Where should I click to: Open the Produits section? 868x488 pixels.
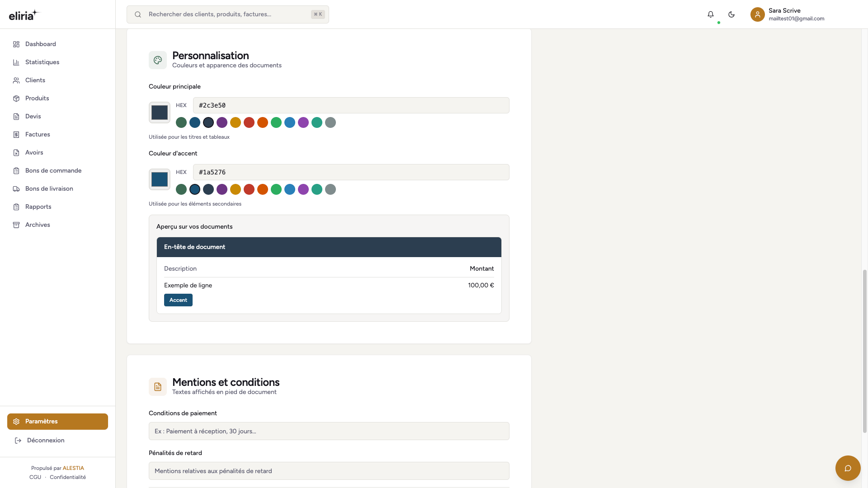click(x=37, y=98)
